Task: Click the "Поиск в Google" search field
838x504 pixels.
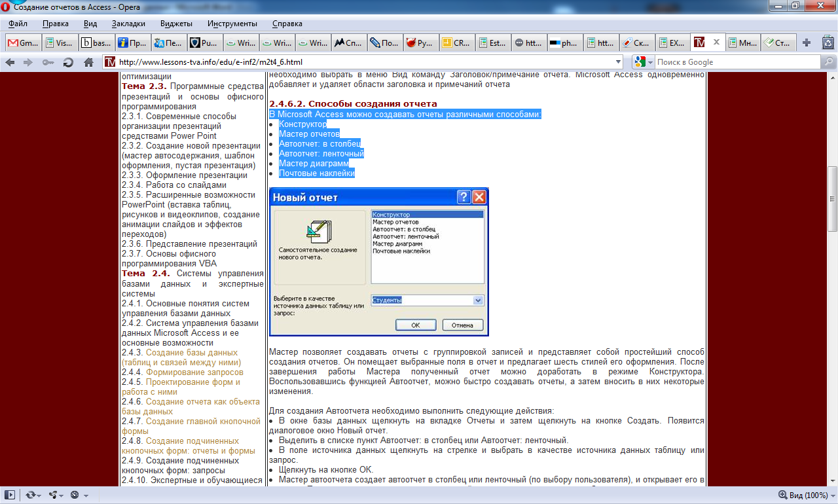Action: coord(737,62)
